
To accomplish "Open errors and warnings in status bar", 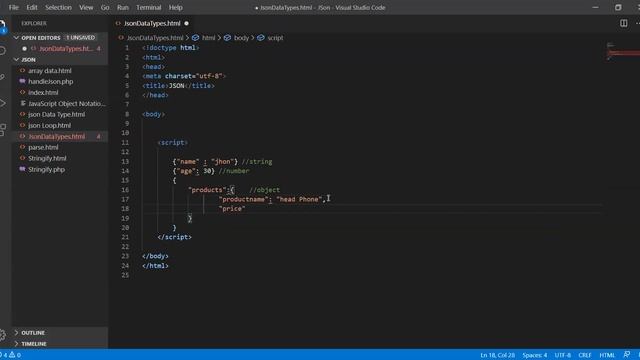I will point(11,355).
